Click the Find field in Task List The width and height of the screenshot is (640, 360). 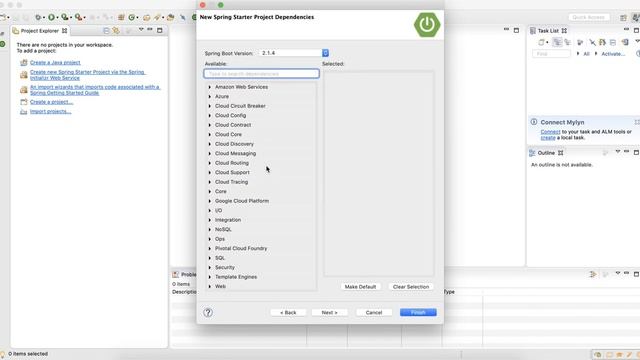coord(551,54)
